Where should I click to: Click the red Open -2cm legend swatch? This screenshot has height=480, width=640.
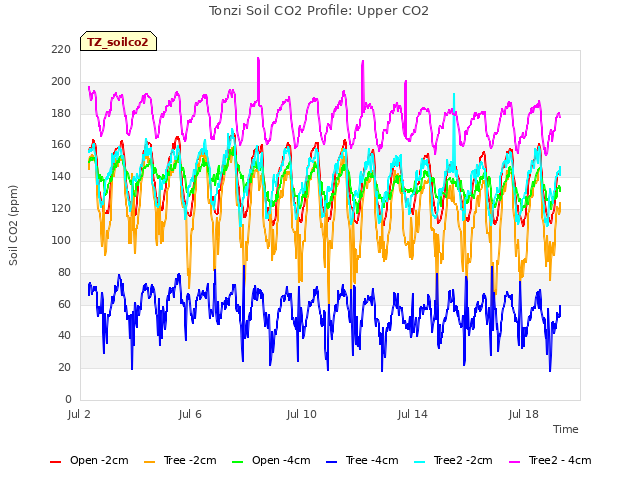[56, 462]
